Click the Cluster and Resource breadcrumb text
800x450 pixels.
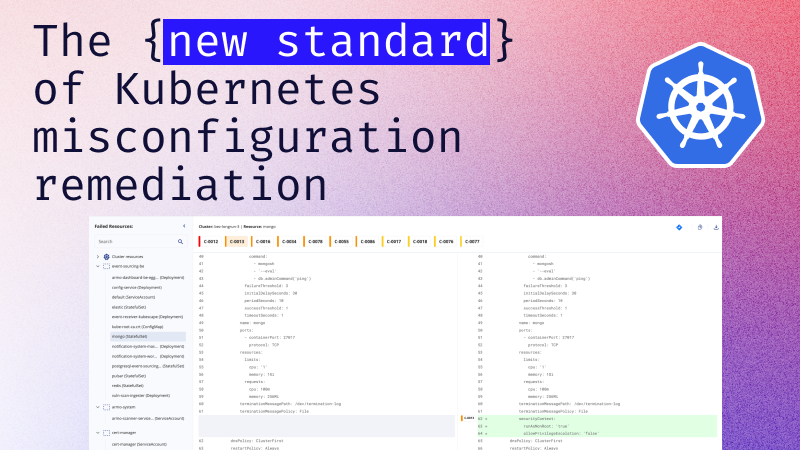(x=237, y=227)
